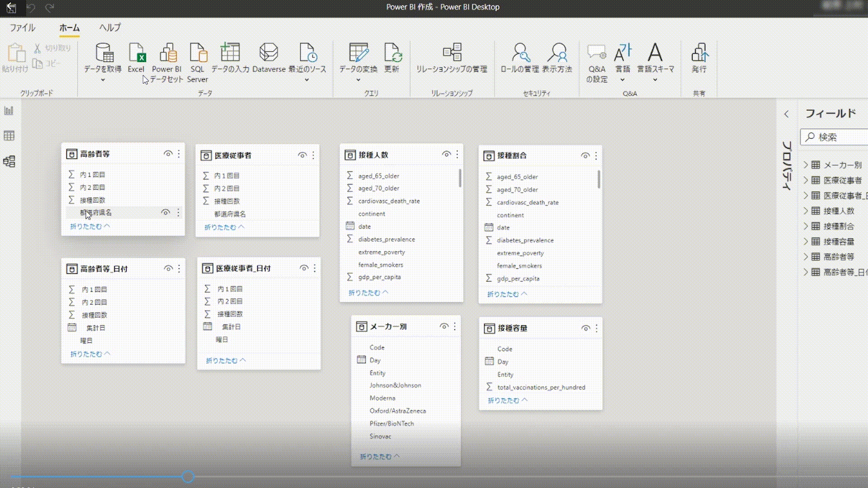This screenshot has height=488, width=868.
Task: Collapse 医療従事者 card via 折りたたむ
Action: pyautogui.click(x=224, y=227)
